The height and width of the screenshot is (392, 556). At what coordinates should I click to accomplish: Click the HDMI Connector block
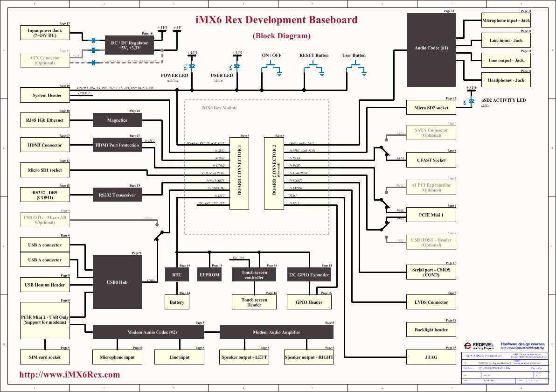(45, 145)
